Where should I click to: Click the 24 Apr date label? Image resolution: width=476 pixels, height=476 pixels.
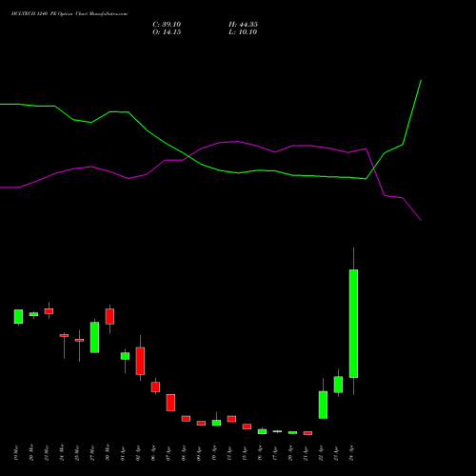[x=351, y=453]
